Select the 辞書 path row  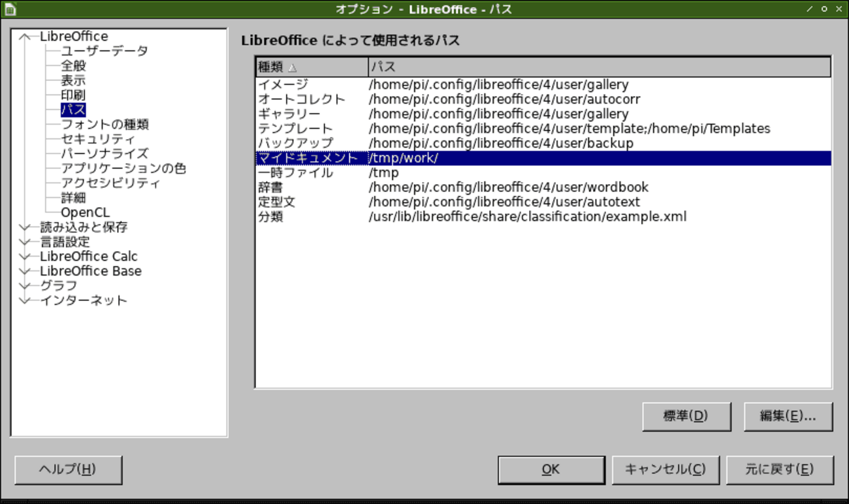543,187
